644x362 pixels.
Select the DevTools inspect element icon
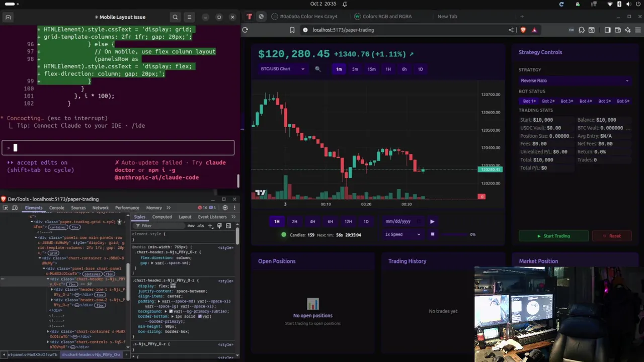[x=6, y=208]
